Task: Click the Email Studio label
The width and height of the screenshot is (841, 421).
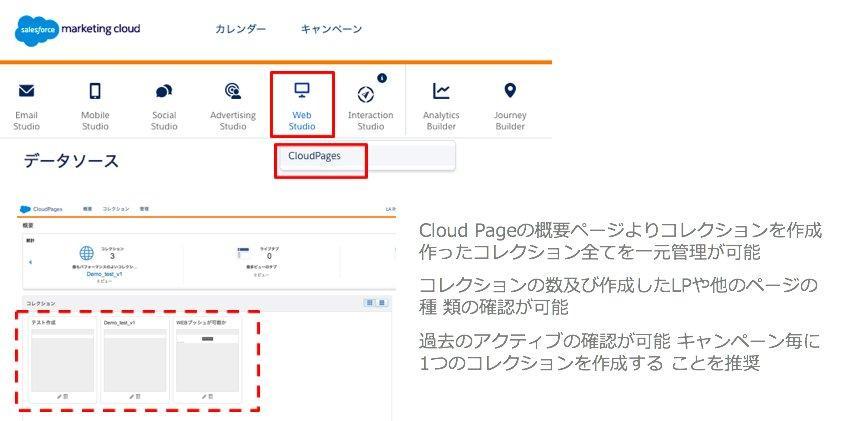Action: tap(26, 121)
